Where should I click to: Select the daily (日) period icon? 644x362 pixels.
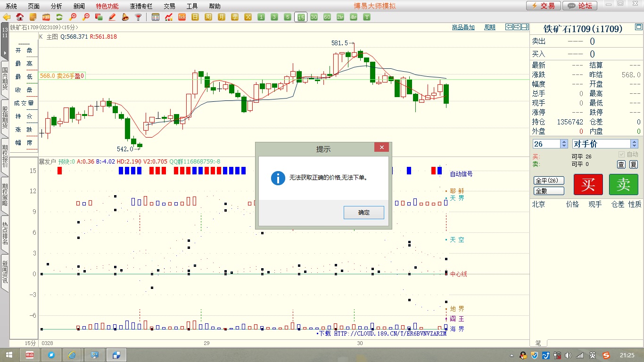(x=195, y=17)
